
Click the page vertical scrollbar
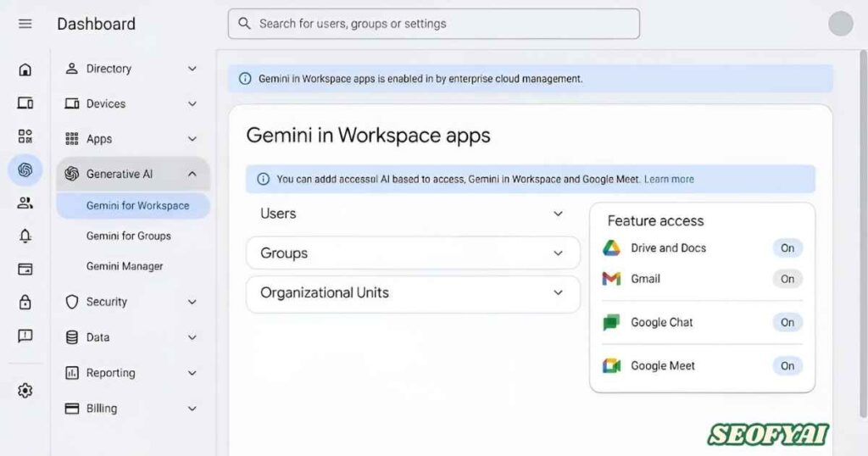pos(862,234)
